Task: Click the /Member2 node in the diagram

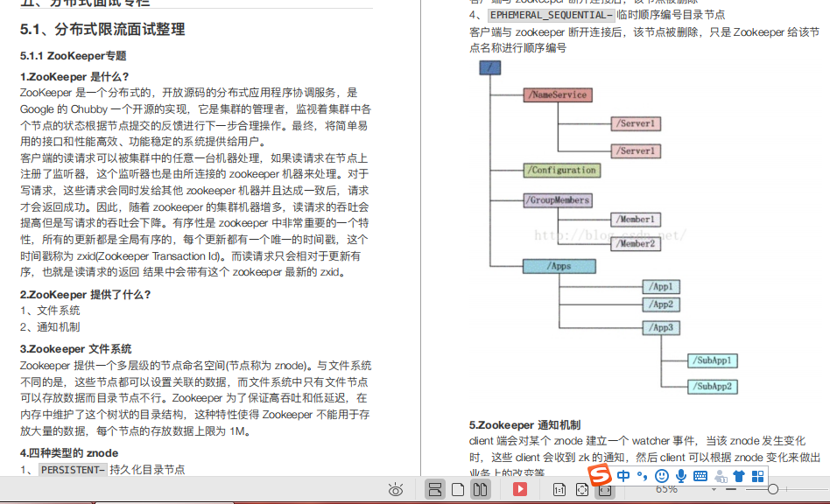Action: tap(636, 243)
